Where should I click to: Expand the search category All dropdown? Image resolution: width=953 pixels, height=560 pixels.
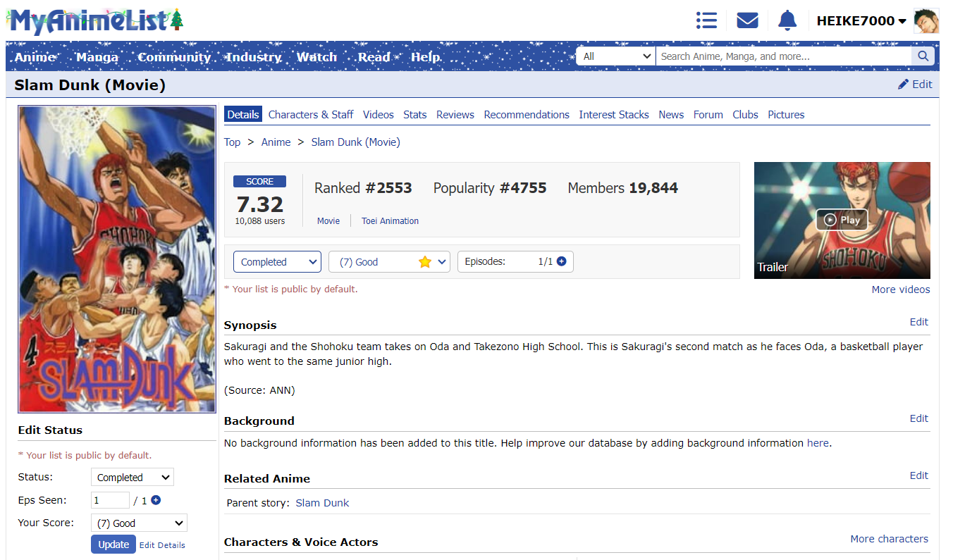pos(616,56)
